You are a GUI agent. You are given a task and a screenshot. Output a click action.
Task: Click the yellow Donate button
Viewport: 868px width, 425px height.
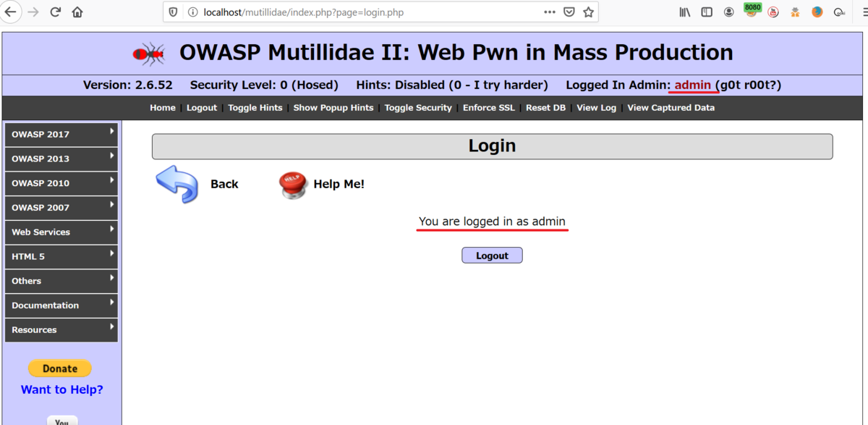click(x=60, y=369)
